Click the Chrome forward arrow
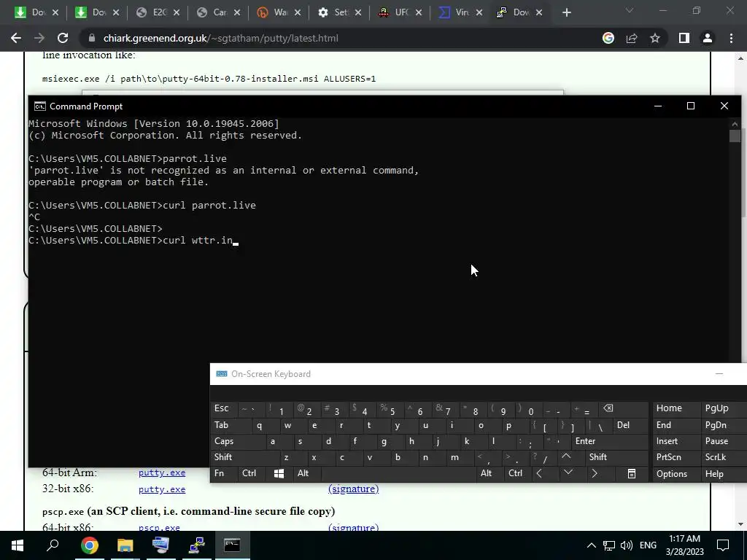 coord(39,38)
